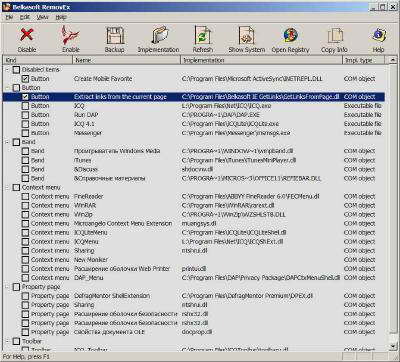The height and width of the screenshot is (362, 400).
Task: Check the Context menu group checkbox
Action: tap(16, 187)
